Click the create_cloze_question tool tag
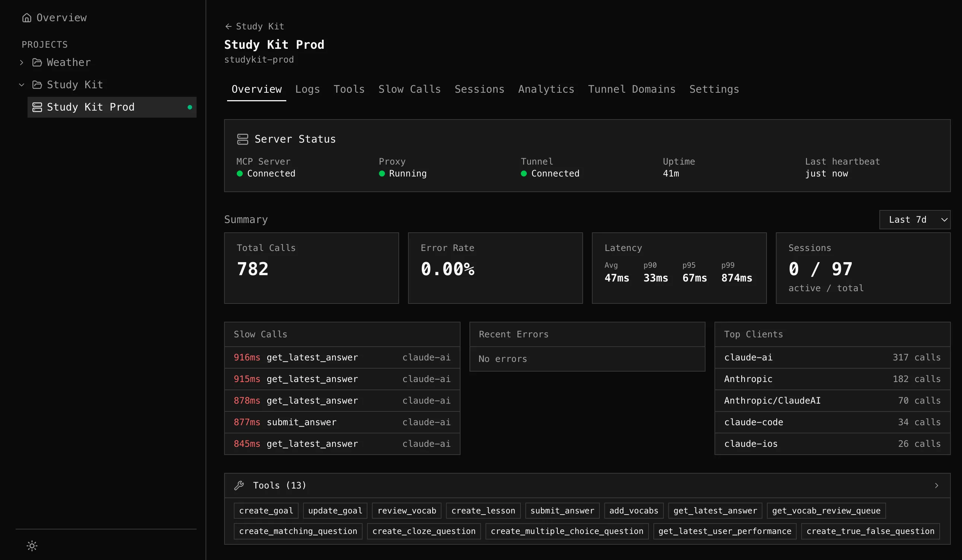 [x=424, y=531]
